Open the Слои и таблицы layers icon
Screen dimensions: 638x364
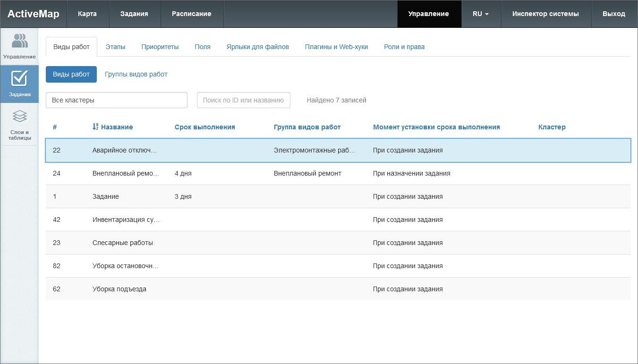[19, 117]
